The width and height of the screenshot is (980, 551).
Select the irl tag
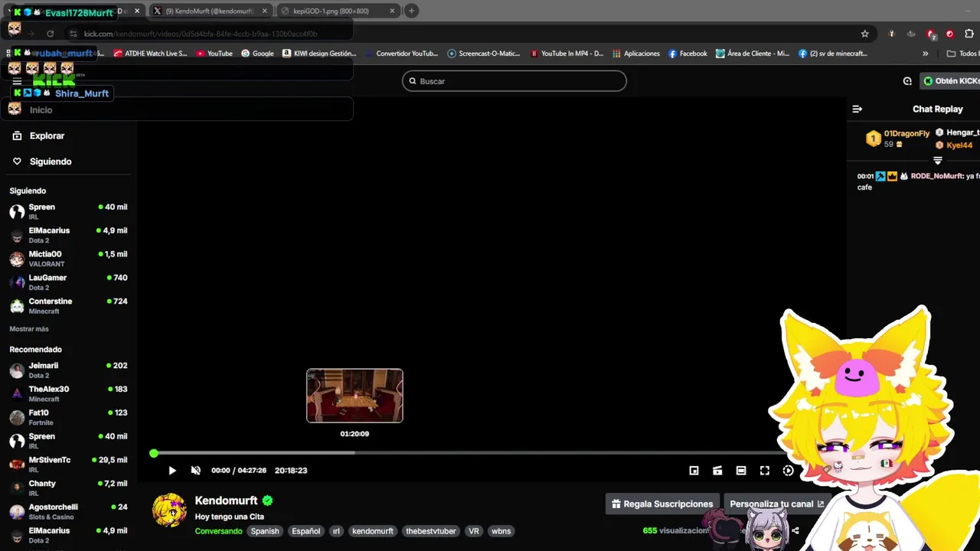(336, 531)
